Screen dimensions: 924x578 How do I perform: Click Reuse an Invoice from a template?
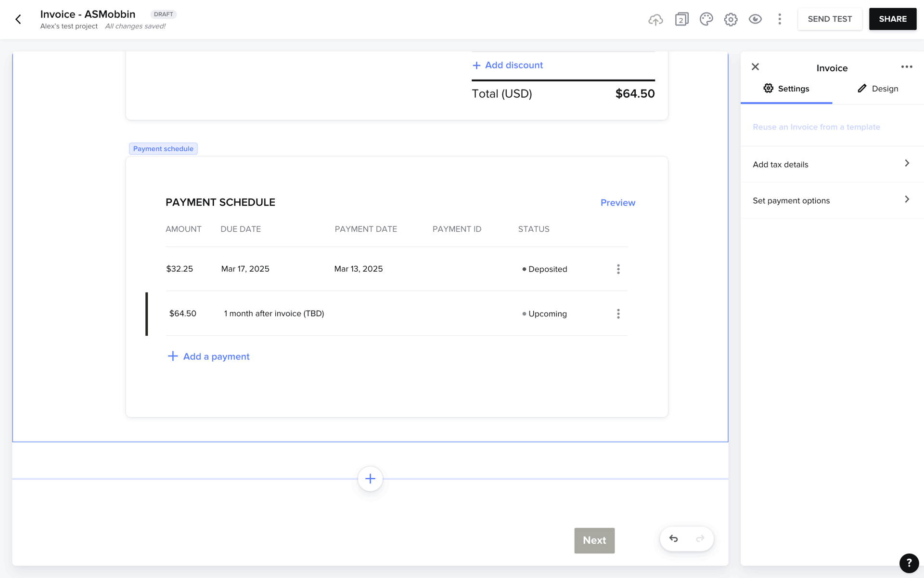[816, 127]
